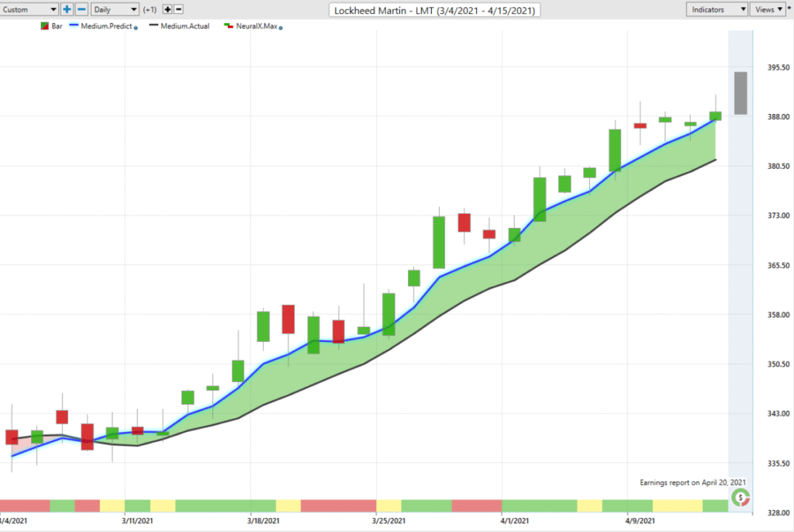Click the 3/18/2021 date axis label
794x532 pixels.
pos(263,520)
